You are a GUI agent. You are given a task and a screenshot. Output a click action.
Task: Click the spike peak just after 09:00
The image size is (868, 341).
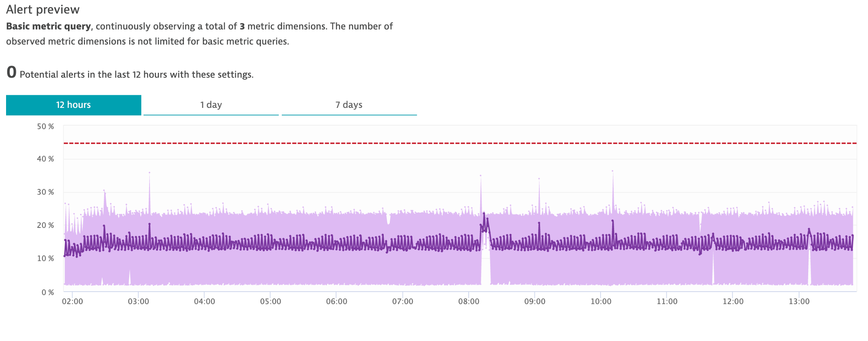pos(539,179)
